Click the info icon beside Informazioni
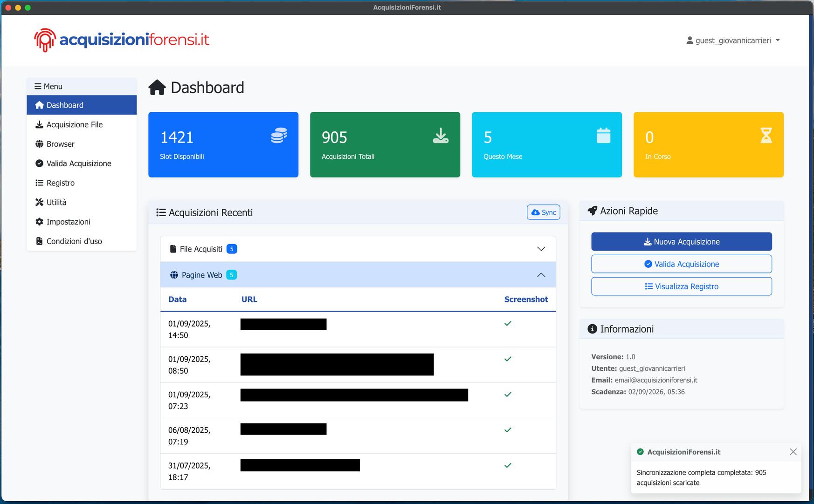This screenshot has width=814, height=504. click(x=592, y=329)
